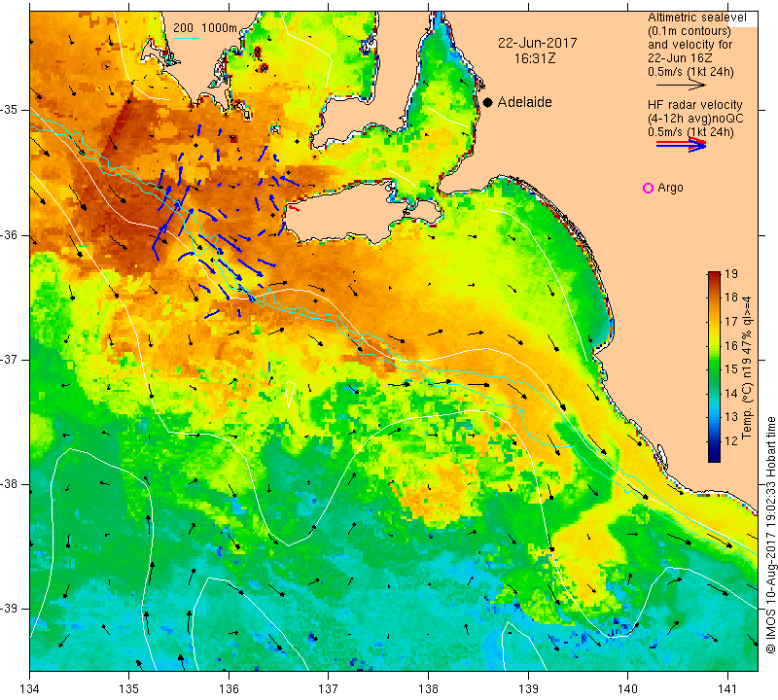Click the 22-Jun-2017 date label
This screenshot has width=778, height=700.
coord(538,43)
